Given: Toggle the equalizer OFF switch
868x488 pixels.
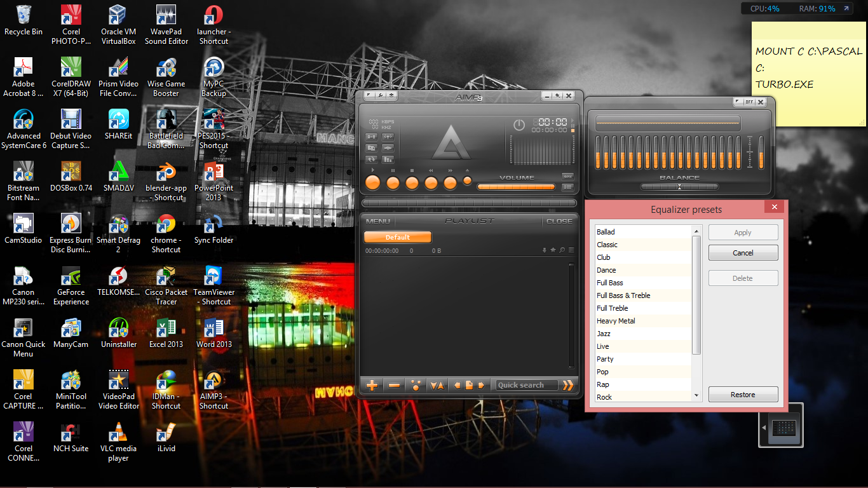Looking at the screenshot, I should pyautogui.click(x=748, y=102).
